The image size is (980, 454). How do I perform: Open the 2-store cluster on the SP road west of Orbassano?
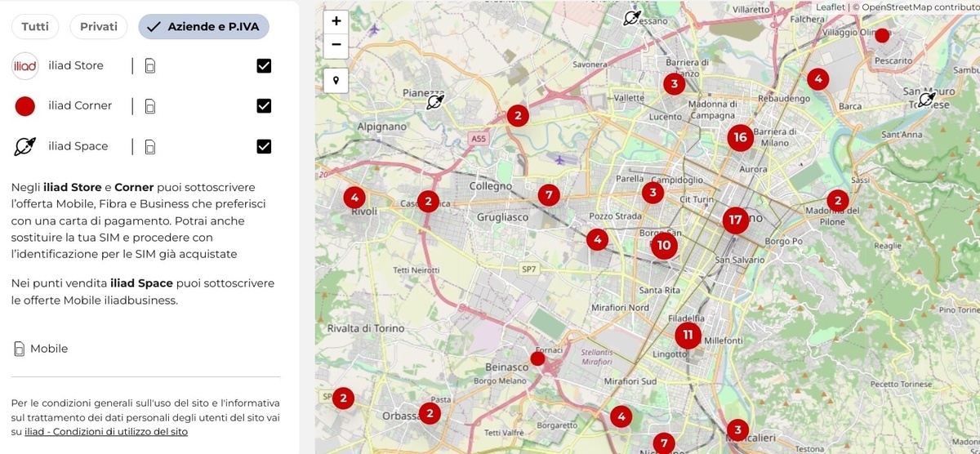pyautogui.click(x=343, y=398)
